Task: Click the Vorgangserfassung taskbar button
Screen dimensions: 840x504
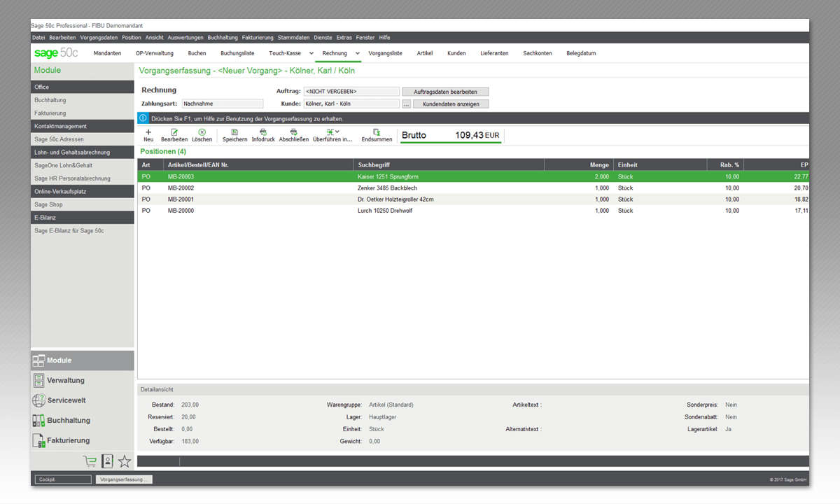Action: click(124, 479)
